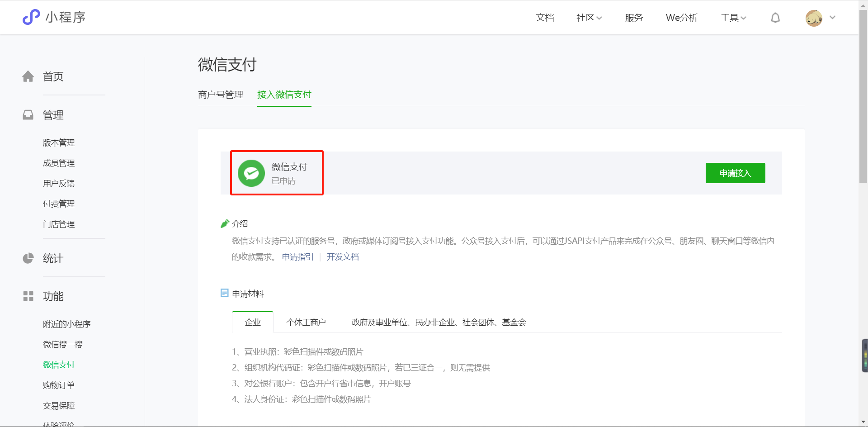The height and width of the screenshot is (427, 868).
Task: Click the 营业执照 requirement line
Action: tap(297, 351)
